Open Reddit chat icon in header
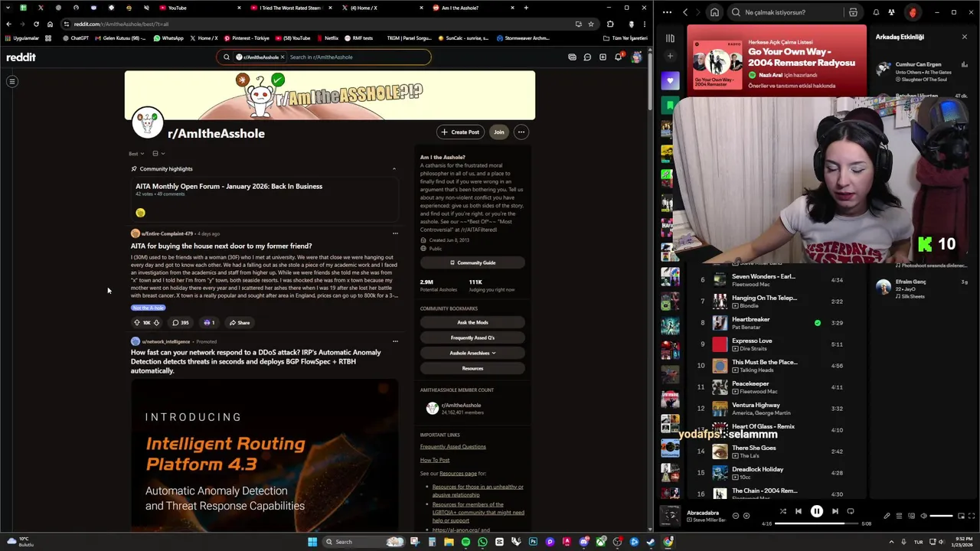The width and height of the screenshot is (980, 551). [x=587, y=57]
